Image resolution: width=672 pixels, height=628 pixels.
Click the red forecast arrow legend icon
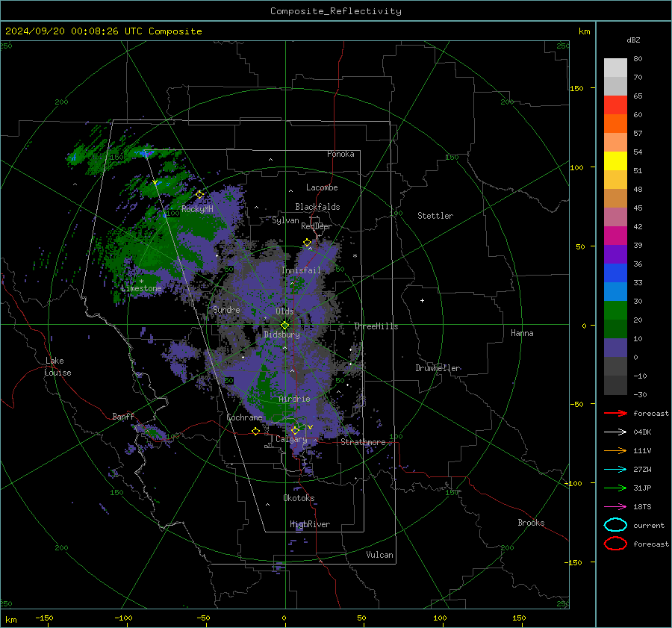click(615, 413)
